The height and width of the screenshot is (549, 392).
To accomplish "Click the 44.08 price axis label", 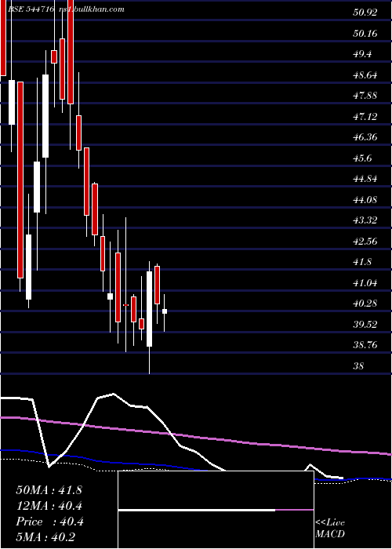I will (365, 199).
